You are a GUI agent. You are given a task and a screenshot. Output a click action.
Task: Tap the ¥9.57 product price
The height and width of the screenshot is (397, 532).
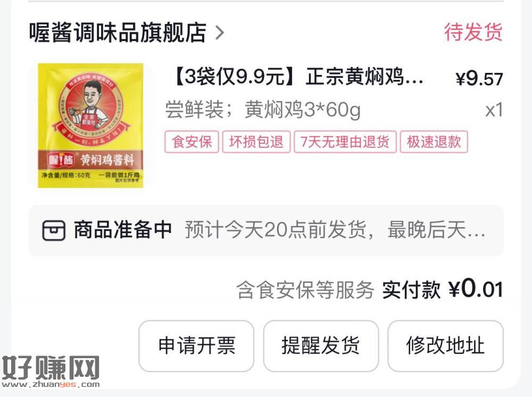tap(479, 79)
